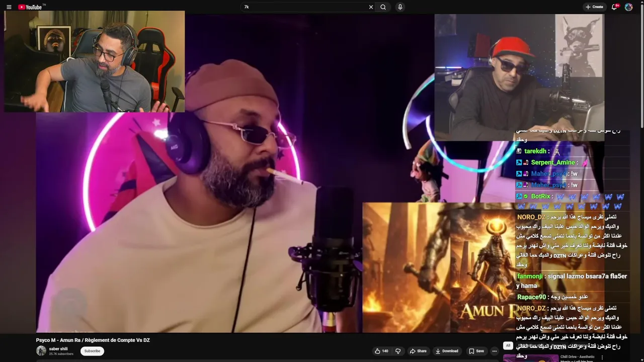
Task: Like the video with thumbs up
Action: click(381, 351)
